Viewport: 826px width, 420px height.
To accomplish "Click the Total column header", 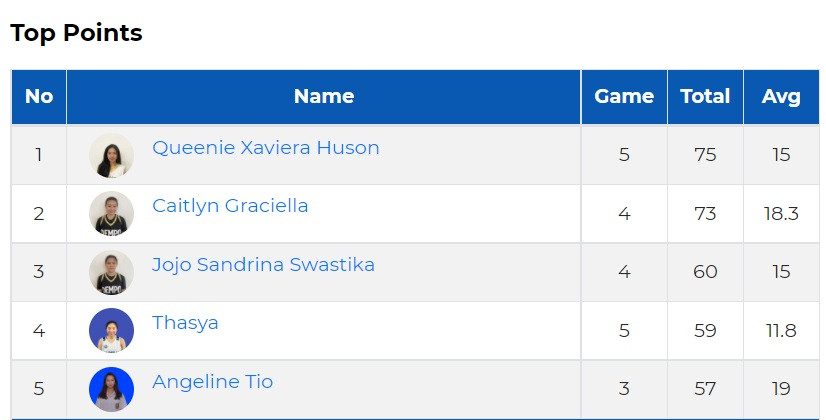I will coord(705,97).
